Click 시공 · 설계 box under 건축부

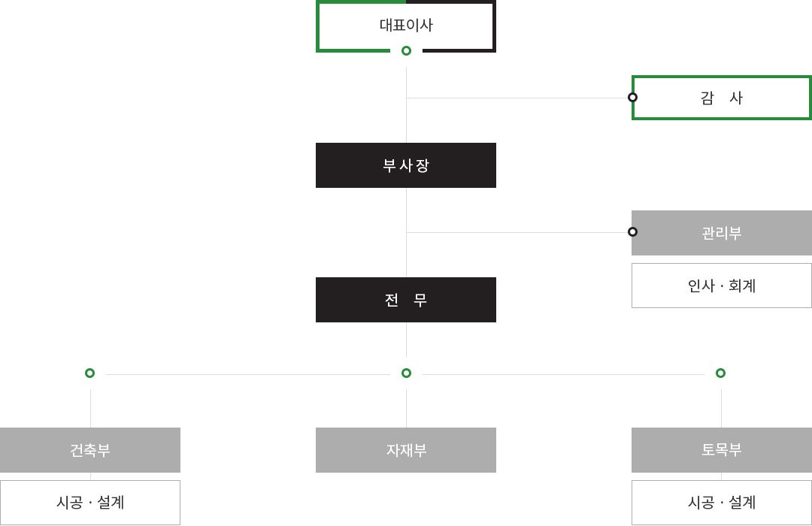90,503
